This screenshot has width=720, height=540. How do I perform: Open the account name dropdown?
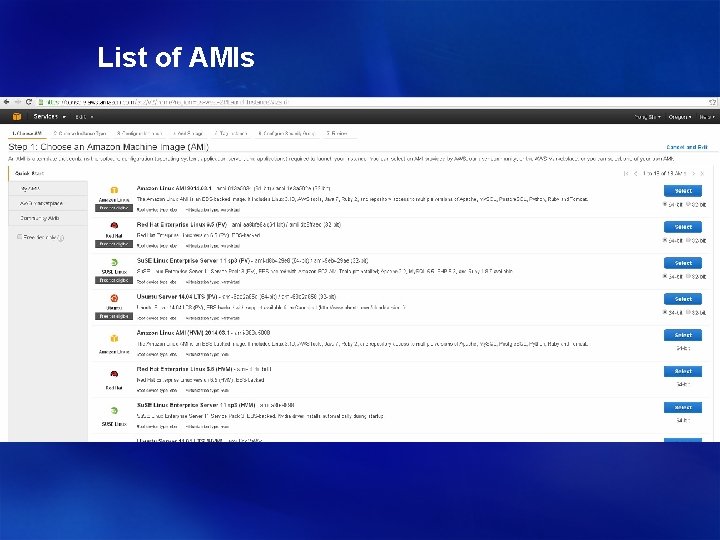[x=647, y=117]
